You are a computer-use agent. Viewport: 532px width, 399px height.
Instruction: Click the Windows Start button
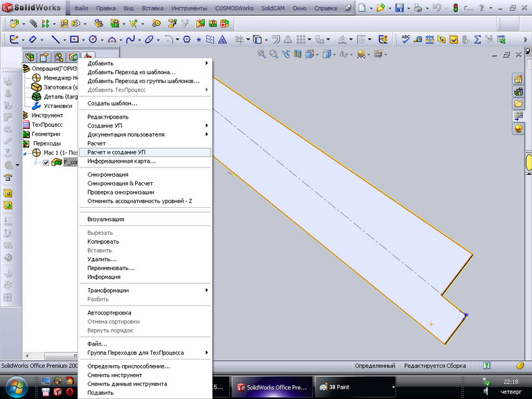click(x=16, y=386)
